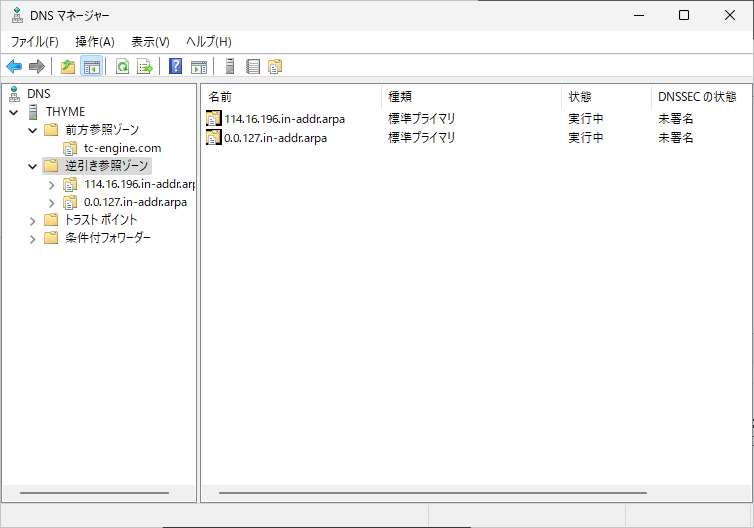Viewport: 754px width, 528px height.
Task: Sort by the 種類 column header
Action: point(471,97)
